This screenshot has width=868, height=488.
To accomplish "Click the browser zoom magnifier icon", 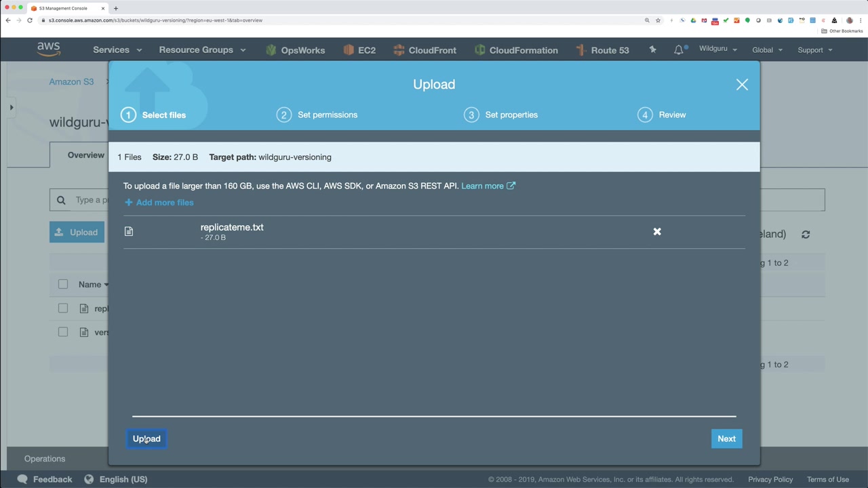I will [647, 20].
